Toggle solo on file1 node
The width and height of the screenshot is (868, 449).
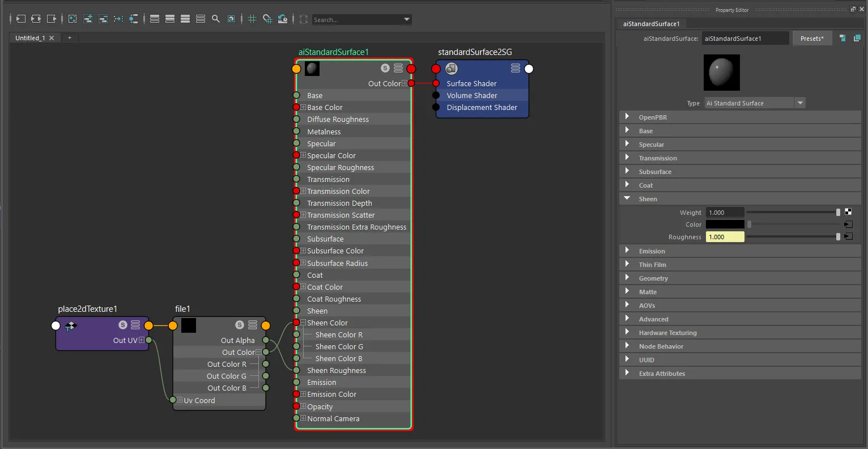tap(240, 325)
